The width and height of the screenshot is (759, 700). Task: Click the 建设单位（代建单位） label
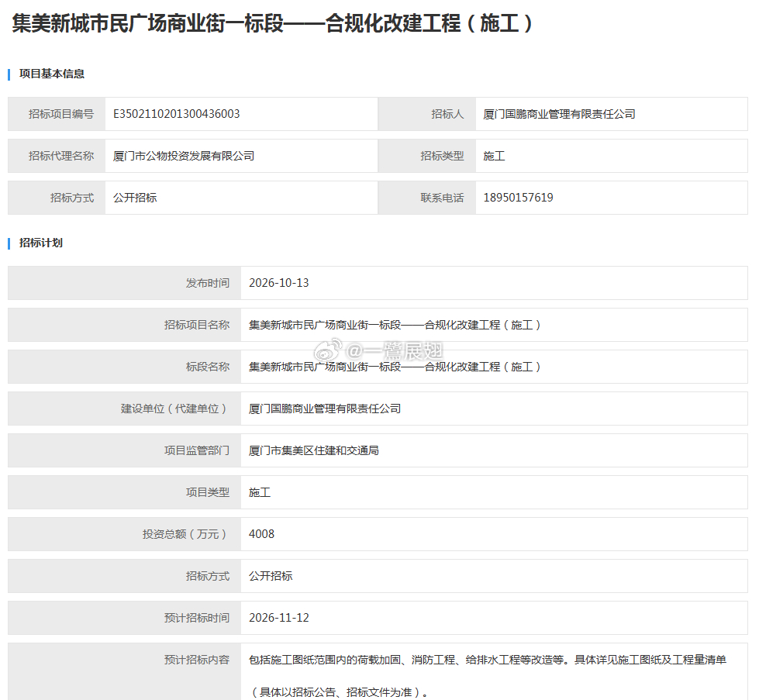[x=174, y=409]
